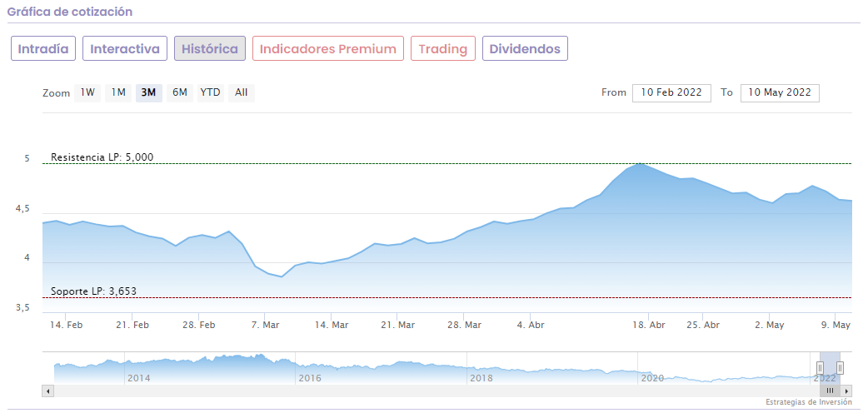Screen dimensions: 868x418
Task: Click the left navigator range handle
Action: [x=821, y=367]
